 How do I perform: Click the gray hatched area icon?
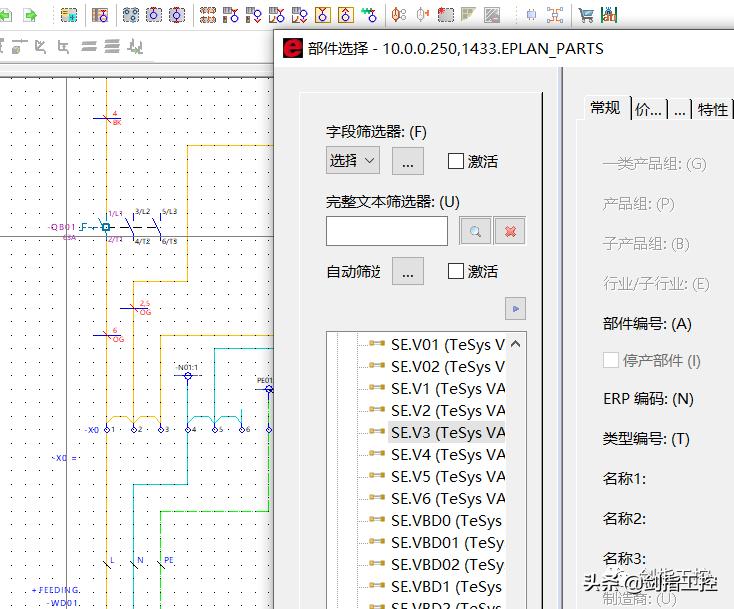pyautogui.click(x=492, y=15)
